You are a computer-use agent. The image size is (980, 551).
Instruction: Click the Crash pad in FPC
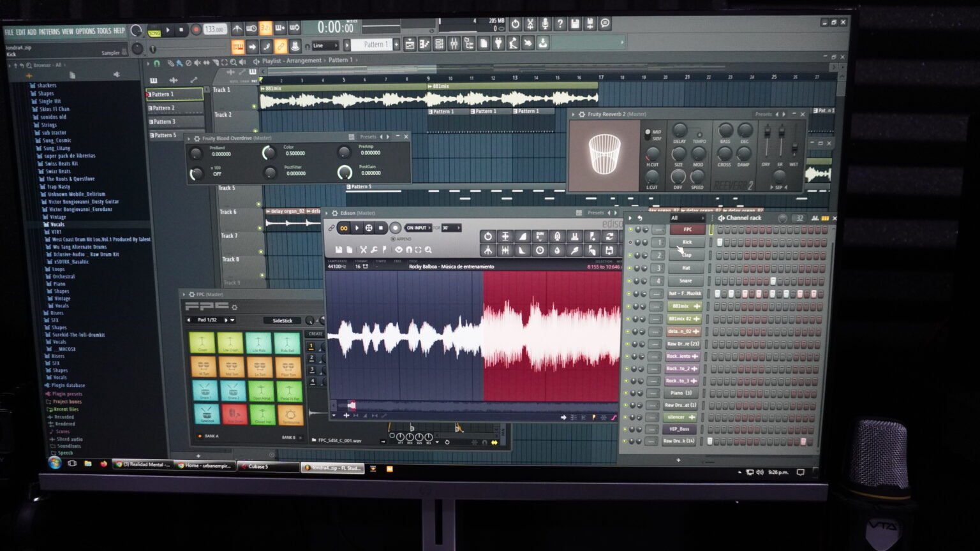point(202,342)
